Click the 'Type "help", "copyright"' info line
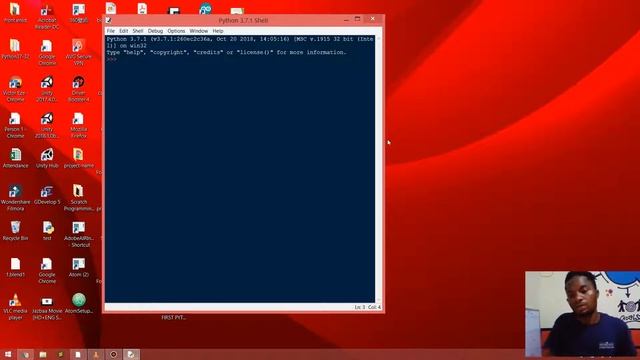This screenshot has height=360, width=640. pos(227,52)
